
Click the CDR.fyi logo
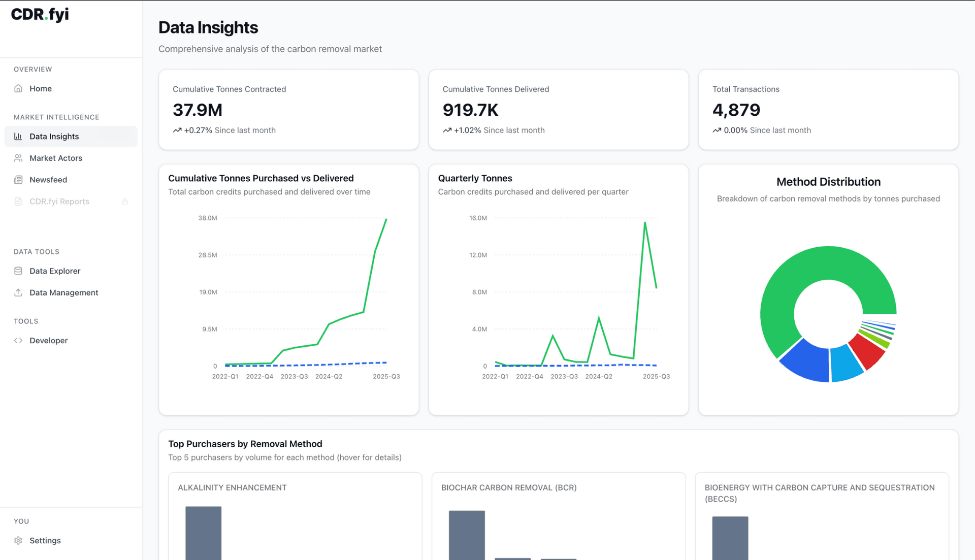point(40,15)
